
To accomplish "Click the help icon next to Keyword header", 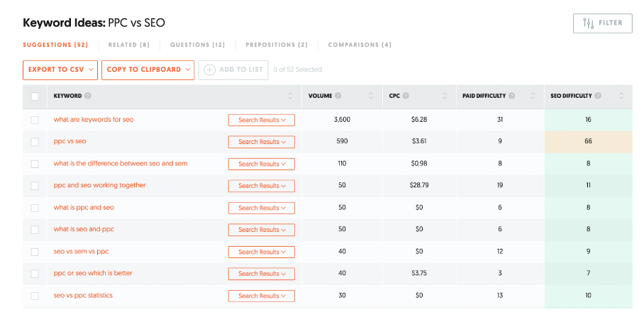I will click(x=88, y=96).
